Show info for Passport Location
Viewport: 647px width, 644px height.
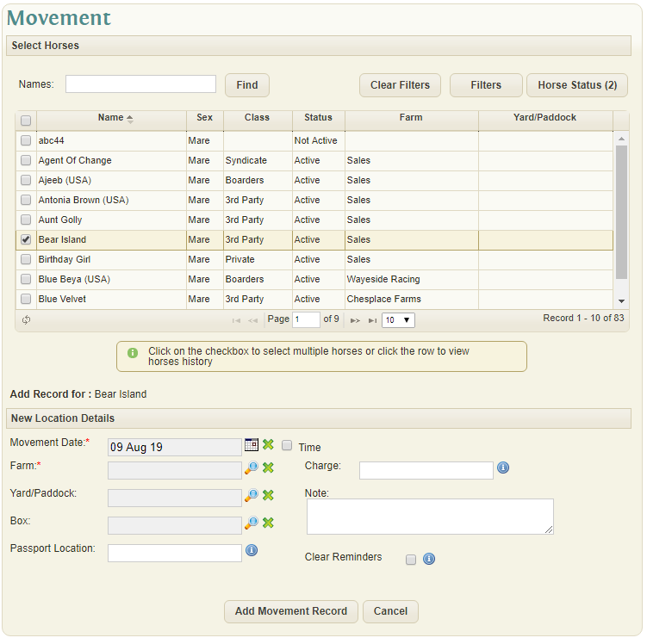(252, 550)
